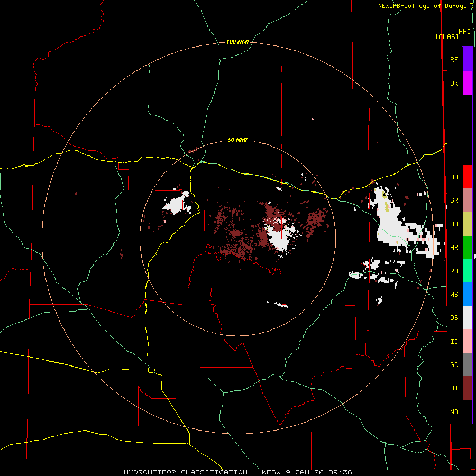This screenshot has width=476, height=476.
Task: Click the '[CLAS]' label text
Action: tap(447, 36)
